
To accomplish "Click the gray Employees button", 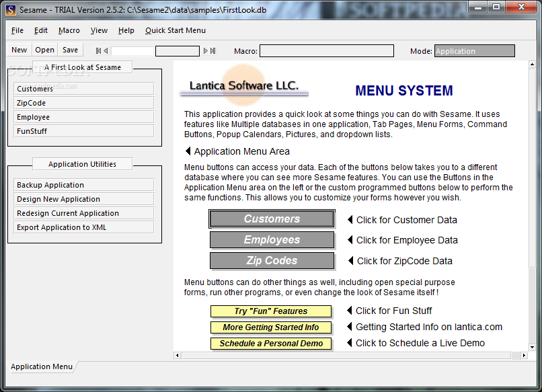I will click(272, 240).
